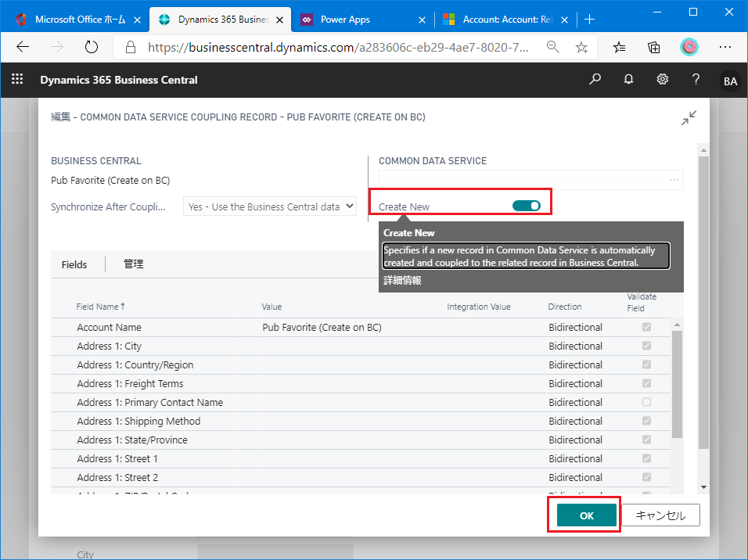The image size is (748, 560).
Task: Click the Direction column header
Action: pos(565,307)
